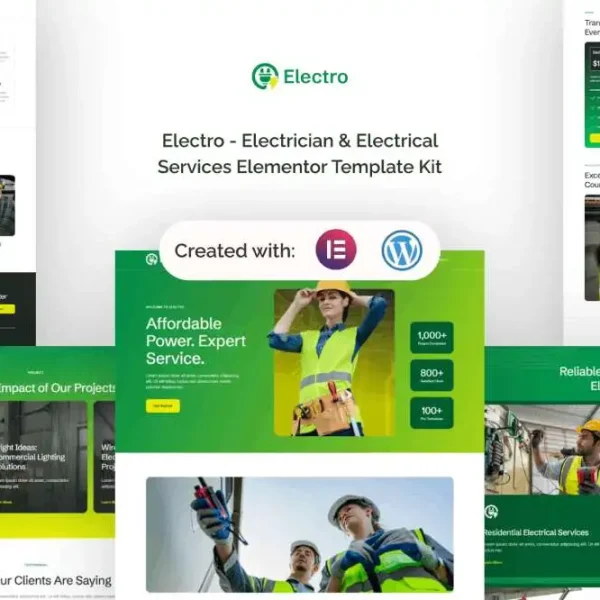
Task: Click the Electro plug logo icon
Action: tap(265, 76)
